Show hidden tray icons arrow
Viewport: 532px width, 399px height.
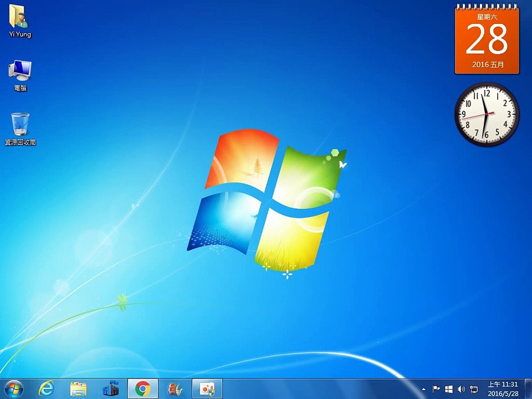[423, 389]
